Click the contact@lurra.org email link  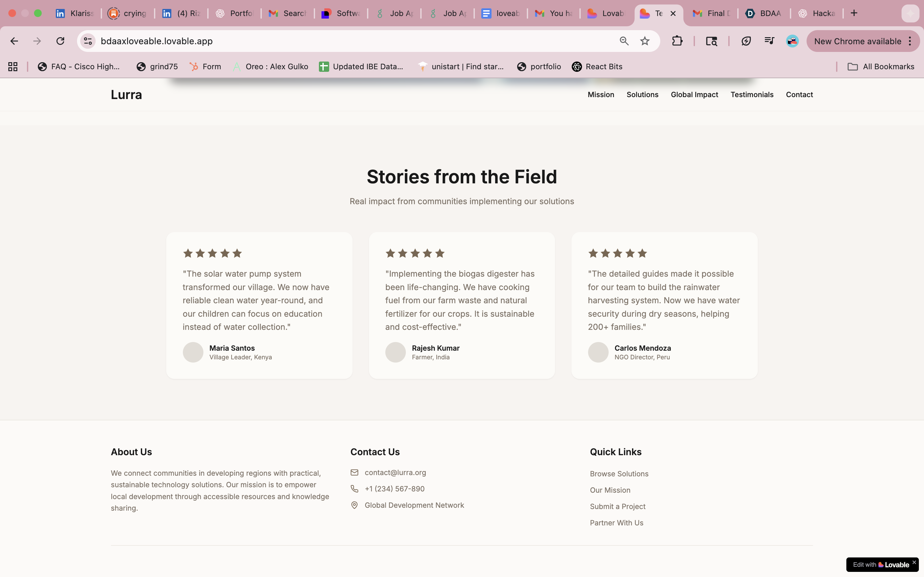point(395,472)
